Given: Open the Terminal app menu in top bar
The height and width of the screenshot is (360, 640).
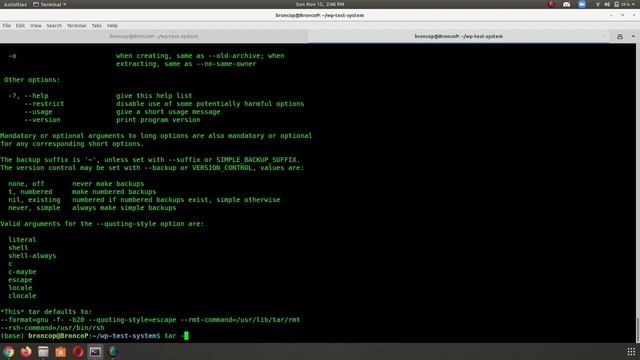Looking at the screenshot, I should (49, 4).
